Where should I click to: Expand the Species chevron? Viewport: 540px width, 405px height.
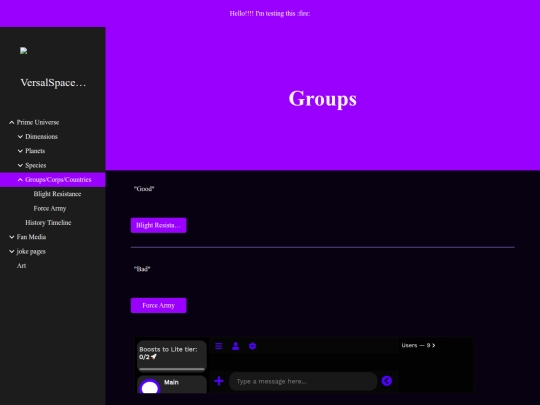[x=20, y=165]
